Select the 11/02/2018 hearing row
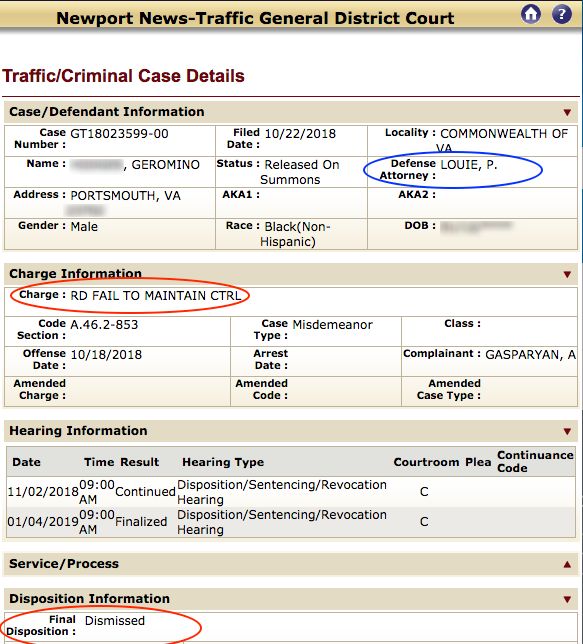583x644 pixels. pos(291,492)
